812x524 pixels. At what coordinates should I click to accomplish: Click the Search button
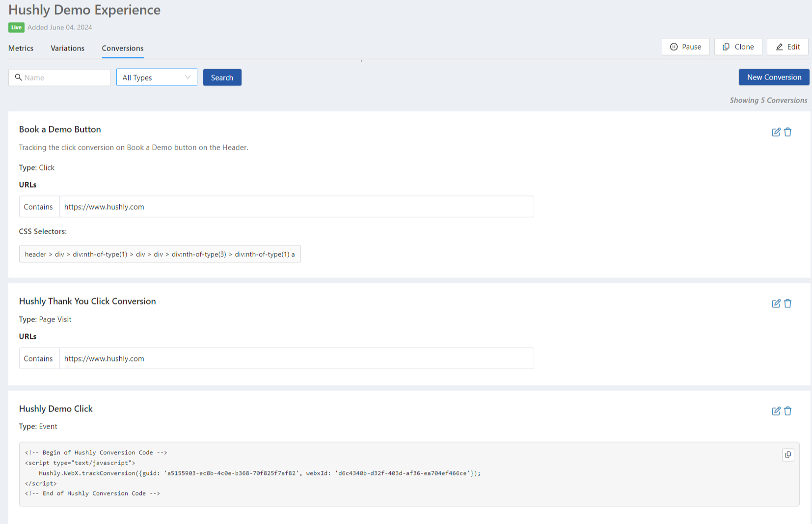point(222,78)
